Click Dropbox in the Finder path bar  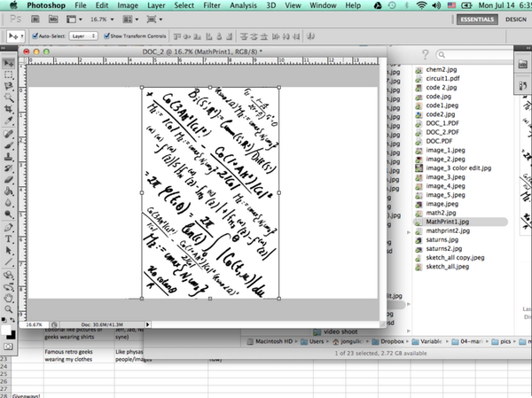point(388,341)
